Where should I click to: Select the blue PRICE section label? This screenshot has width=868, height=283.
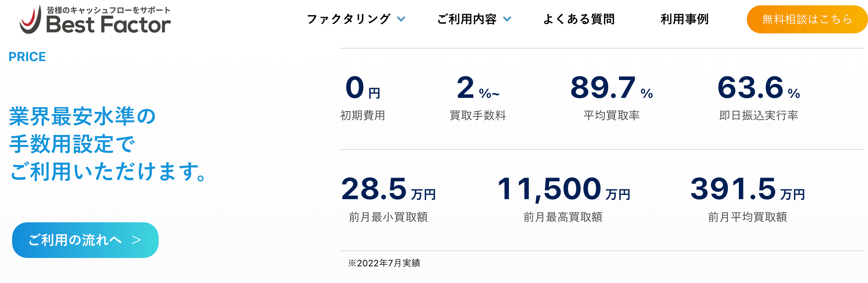pos(27,57)
